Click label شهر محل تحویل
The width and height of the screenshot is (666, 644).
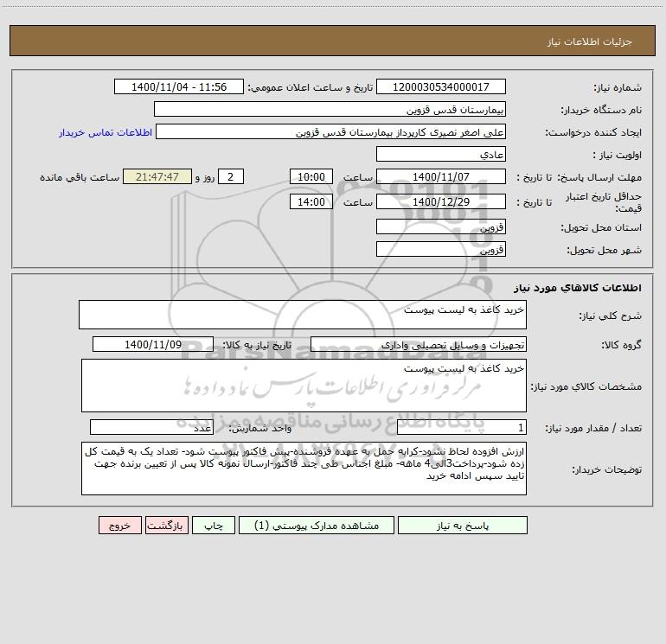point(604,250)
